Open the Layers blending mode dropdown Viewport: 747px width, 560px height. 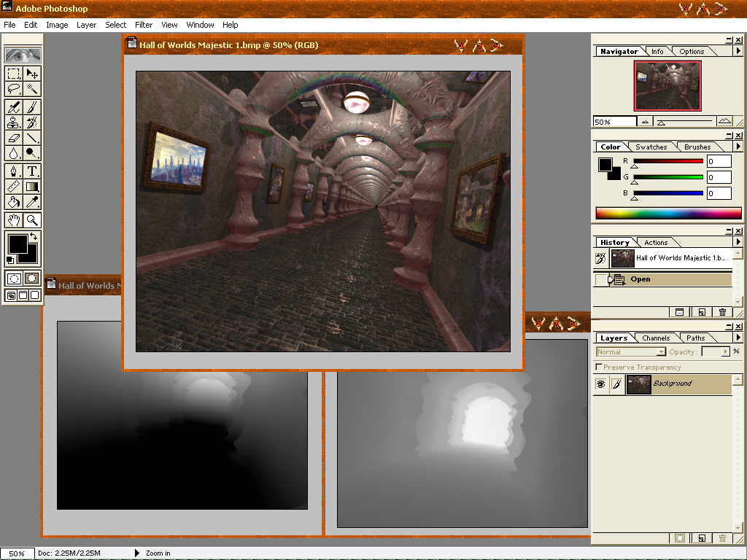pos(631,352)
